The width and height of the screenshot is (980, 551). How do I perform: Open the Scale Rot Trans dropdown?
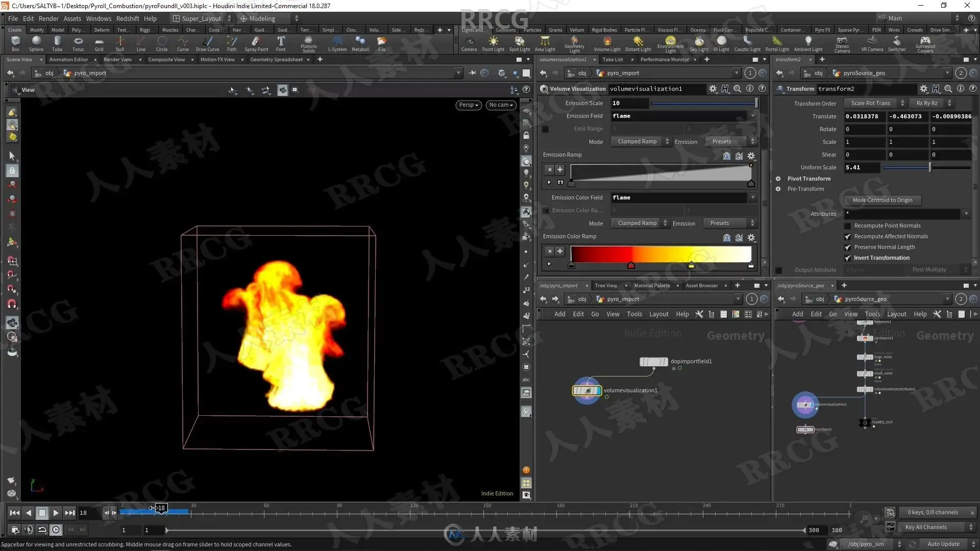[x=875, y=103]
